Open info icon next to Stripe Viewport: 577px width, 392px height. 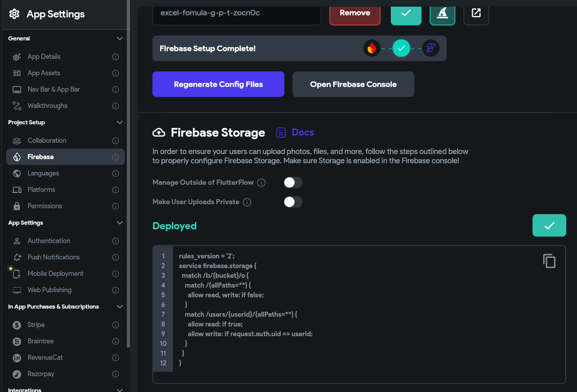click(116, 325)
